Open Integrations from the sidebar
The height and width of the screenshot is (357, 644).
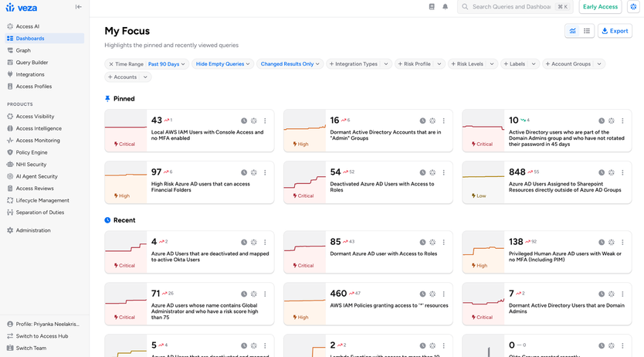pyautogui.click(x=44, y=74)
